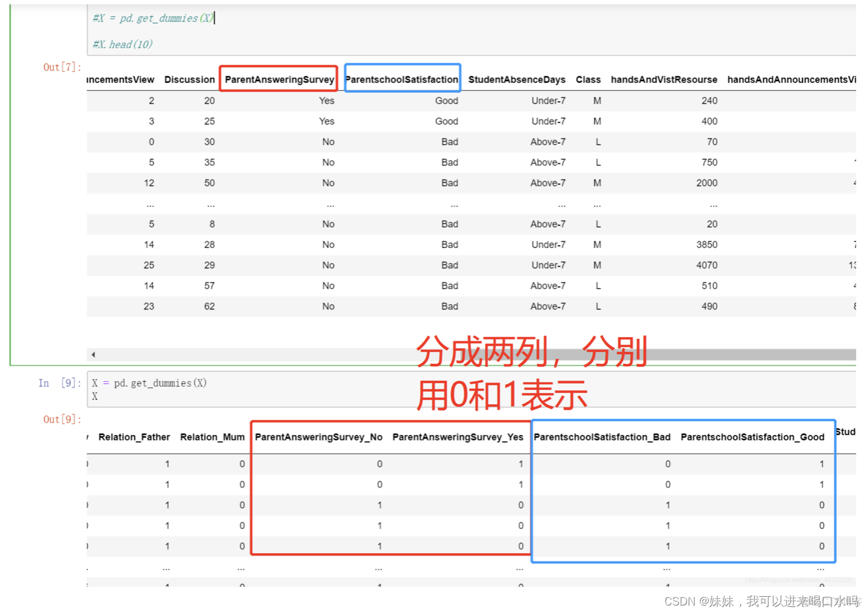Screen dimensions: 868x613
Task: Click the ParentAnsweringSurvey_Yes column header
Action: pyautogui.click(x=458, y=437)
